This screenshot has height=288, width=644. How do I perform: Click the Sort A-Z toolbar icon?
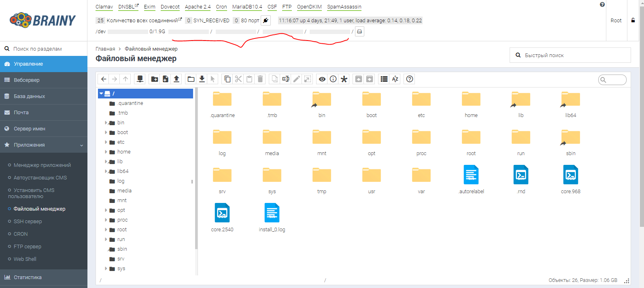click(395, 79)
